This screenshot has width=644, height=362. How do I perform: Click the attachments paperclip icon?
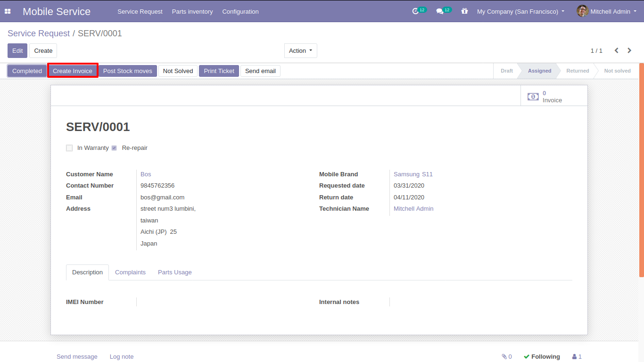tap(504, 357)
